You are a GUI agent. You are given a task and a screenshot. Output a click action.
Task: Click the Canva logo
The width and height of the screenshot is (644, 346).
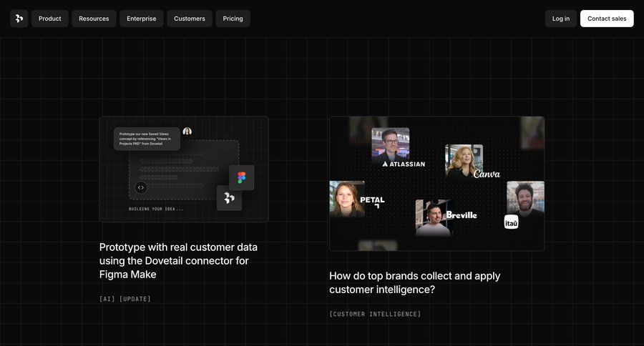[x=487, y=174]
